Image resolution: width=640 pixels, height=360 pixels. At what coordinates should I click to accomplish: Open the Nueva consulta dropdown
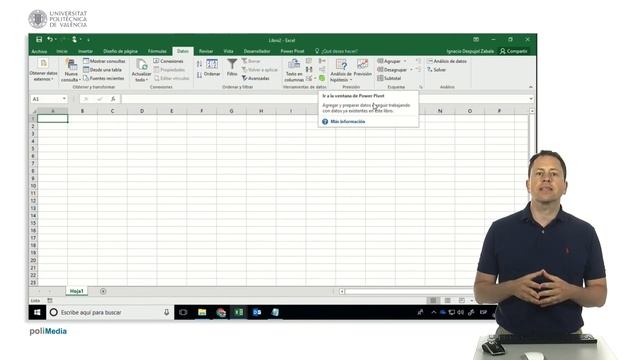point(71,70)
